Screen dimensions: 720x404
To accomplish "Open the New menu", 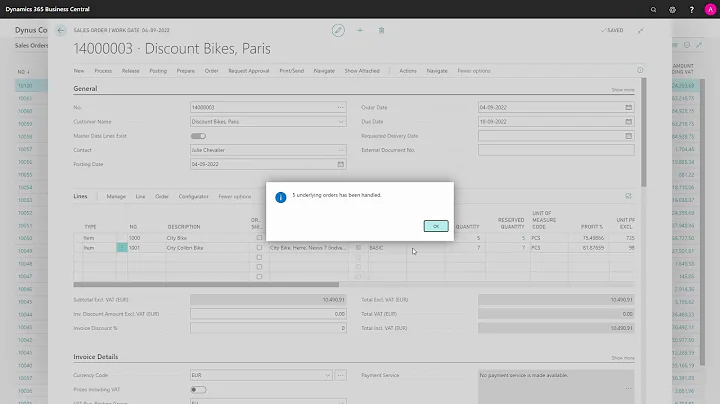I will [79, 71].
